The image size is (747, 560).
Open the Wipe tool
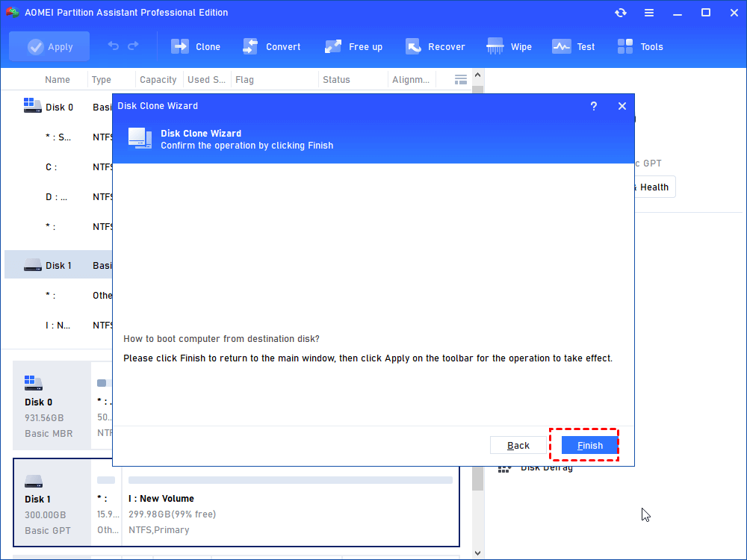click(509, 46)
